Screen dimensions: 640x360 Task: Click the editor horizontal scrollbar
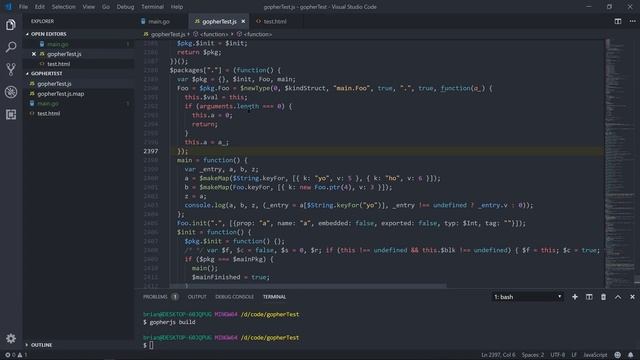point(308,286)
